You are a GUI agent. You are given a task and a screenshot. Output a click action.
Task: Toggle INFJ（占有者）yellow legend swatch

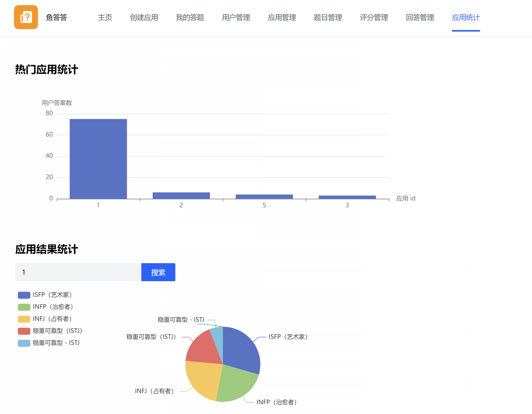click(24, 319)
